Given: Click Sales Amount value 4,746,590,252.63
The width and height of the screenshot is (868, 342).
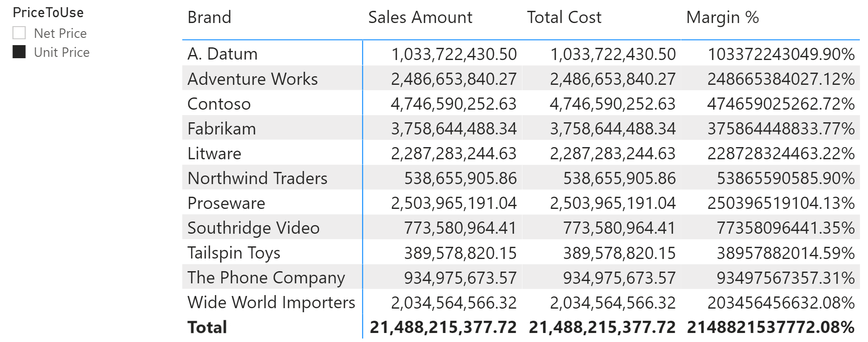Looking at the screenshot, I should (454, 104).
